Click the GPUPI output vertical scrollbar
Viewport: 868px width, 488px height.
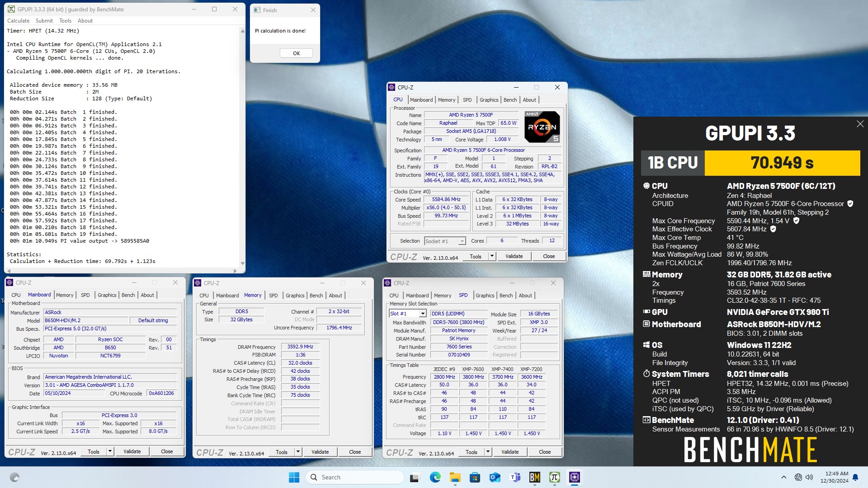(243, 147)
